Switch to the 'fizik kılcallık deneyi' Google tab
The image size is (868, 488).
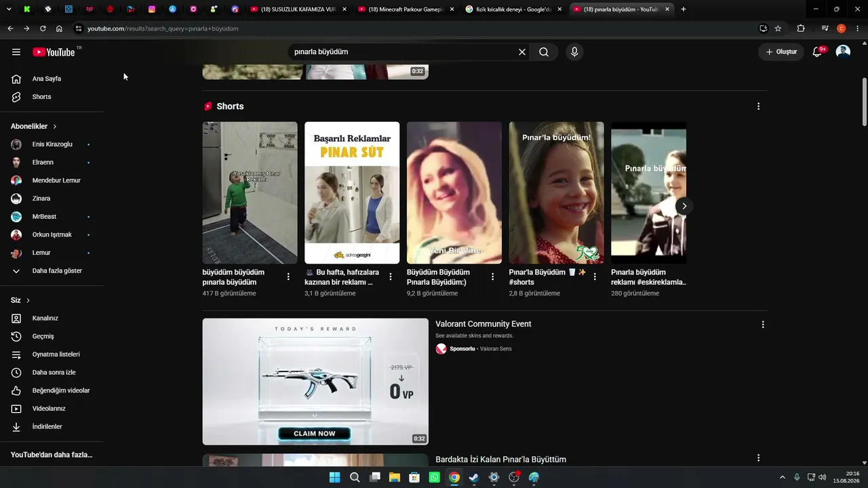[513, 9]
